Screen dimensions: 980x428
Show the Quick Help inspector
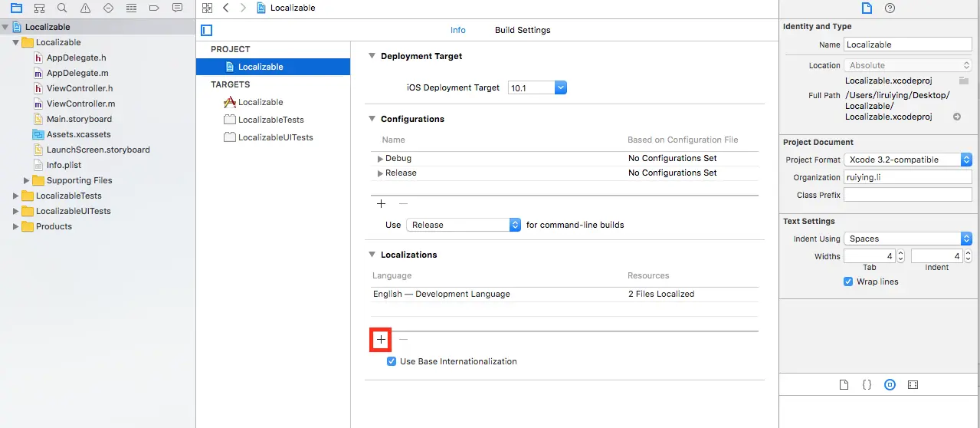point(890,8)
